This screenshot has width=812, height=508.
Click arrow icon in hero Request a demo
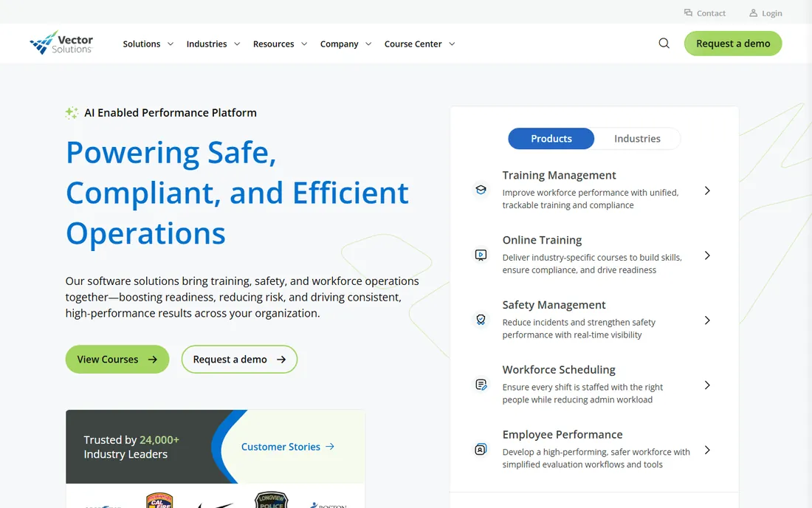click(x=281, y=360)
